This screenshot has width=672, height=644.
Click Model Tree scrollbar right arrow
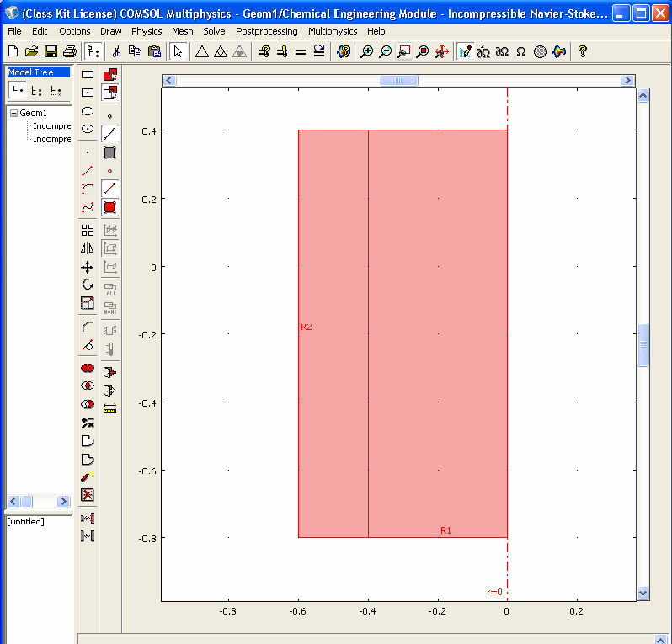tap(63, 502)
